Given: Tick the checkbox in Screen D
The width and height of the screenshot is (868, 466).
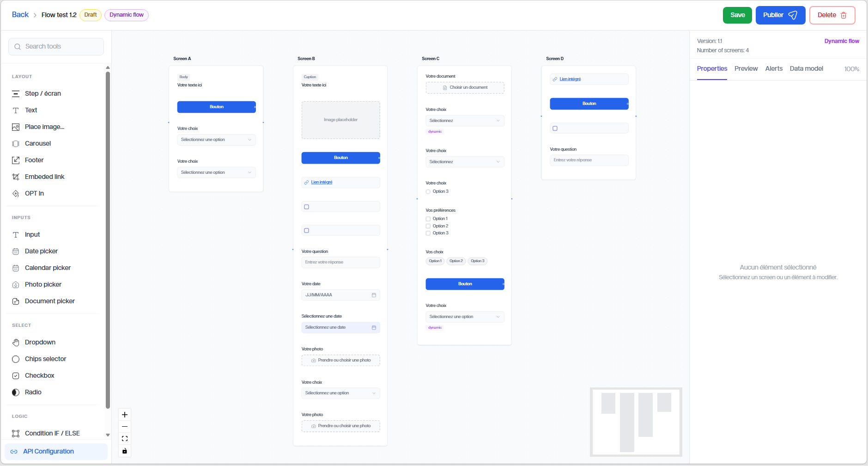Looking at the screenshot, I should click(555, 129).
